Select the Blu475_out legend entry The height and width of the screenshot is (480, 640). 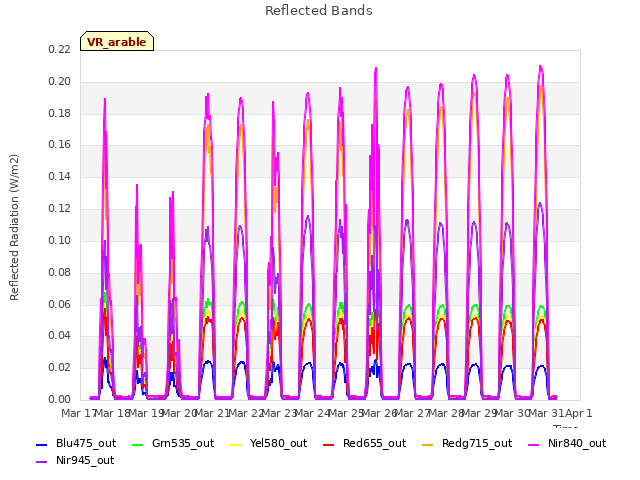76,443
